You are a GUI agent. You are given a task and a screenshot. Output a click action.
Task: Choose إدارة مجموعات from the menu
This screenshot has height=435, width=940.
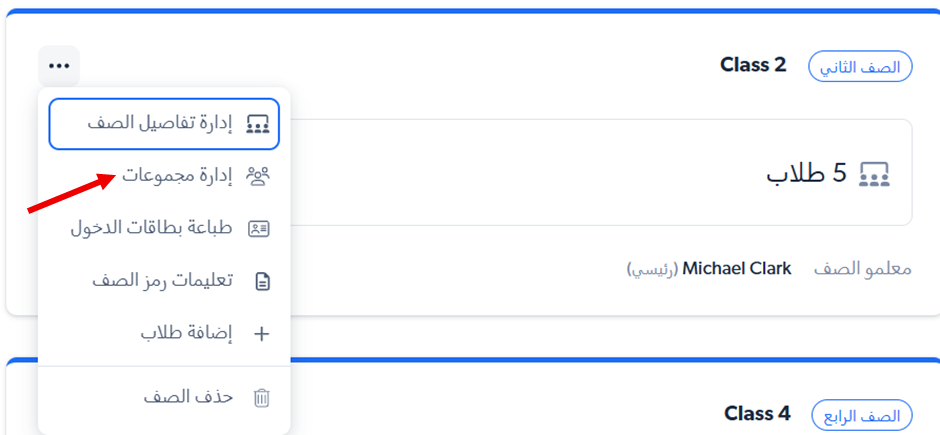click(177, 176)
